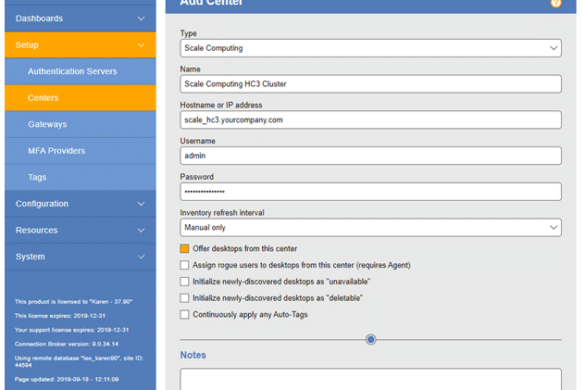Viewport: 585px width, 390px height.
Task: Collapse the Setup menu chevron
Action: tap(141, 45)
